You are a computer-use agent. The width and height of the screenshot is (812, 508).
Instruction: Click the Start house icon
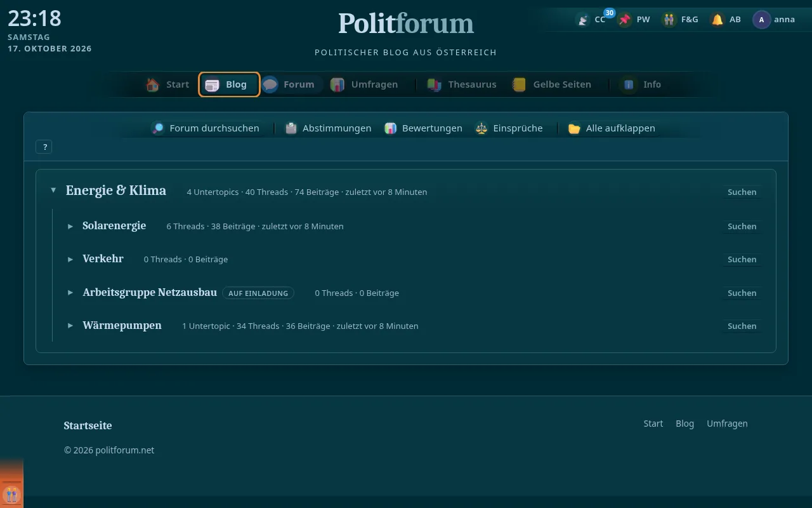pos(153,84)
